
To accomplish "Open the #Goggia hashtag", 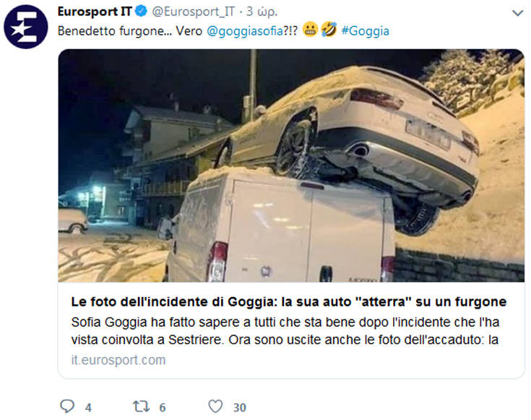I will [366, 31].
